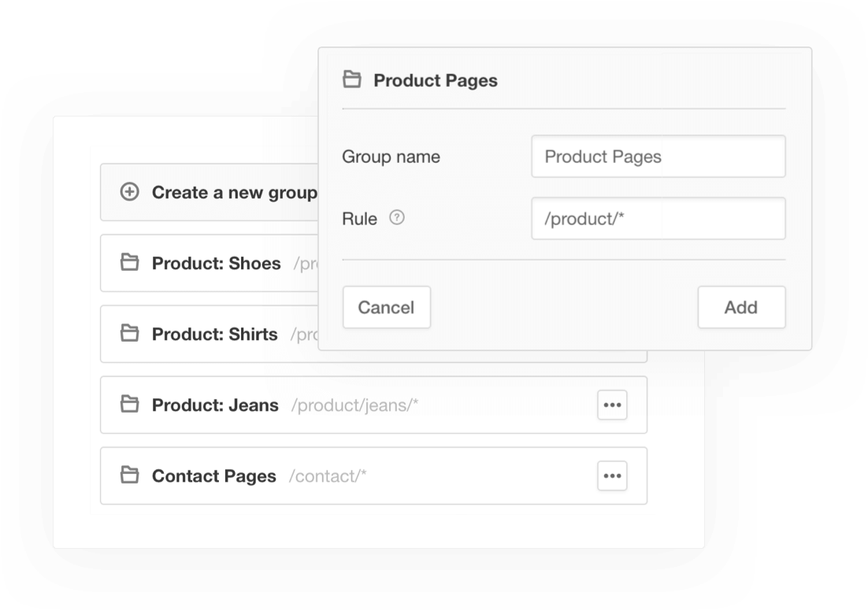This screenshot has width=868, height=611.
Task: Focus the Group name text field
Action: [658, 157]
